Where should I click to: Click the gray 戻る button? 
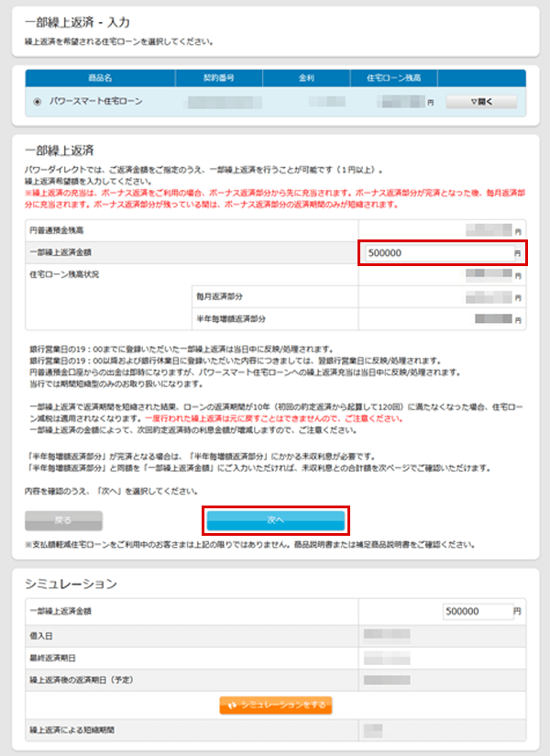click(x=63, y=520)
